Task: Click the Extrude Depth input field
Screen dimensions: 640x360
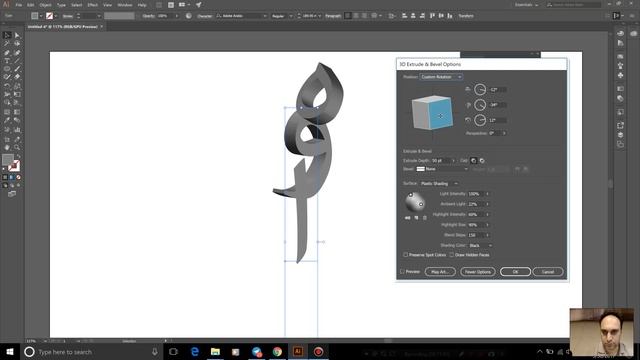Action: point(441,160)
